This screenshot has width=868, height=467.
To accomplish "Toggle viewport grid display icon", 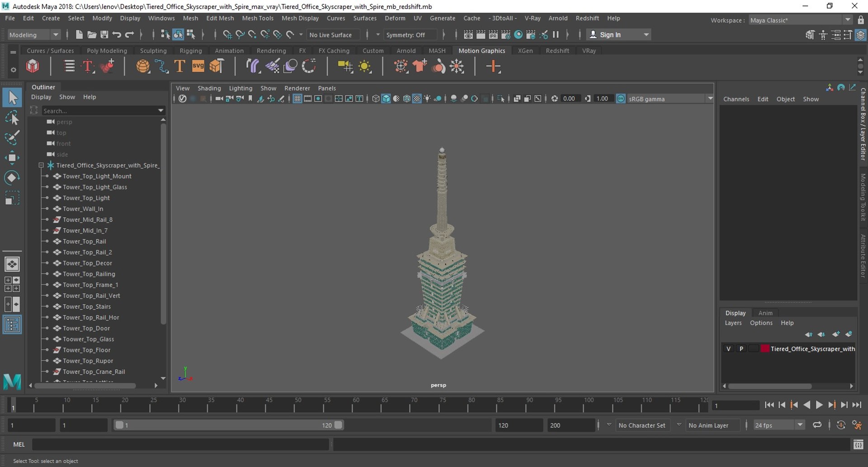I will click(x=297, y=99).
